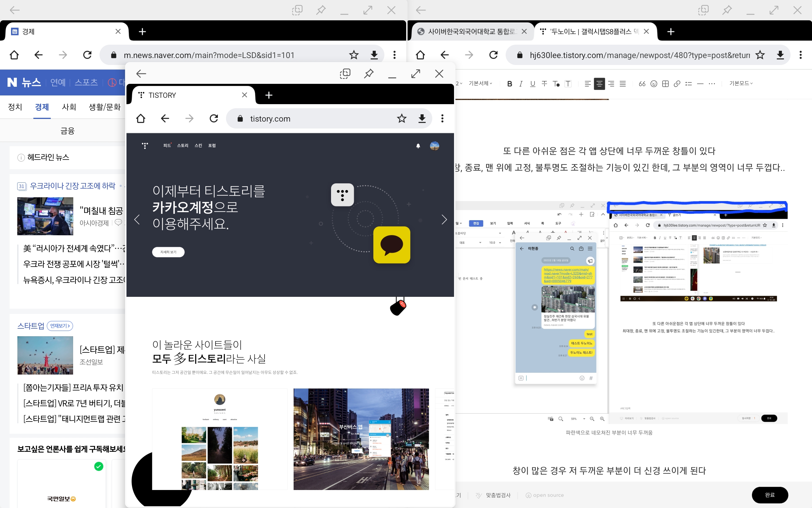Image resolution: width=812 pixels, height=508 pixels.
Task: Click the 완료 button in the editor
Action: point(770,495)
